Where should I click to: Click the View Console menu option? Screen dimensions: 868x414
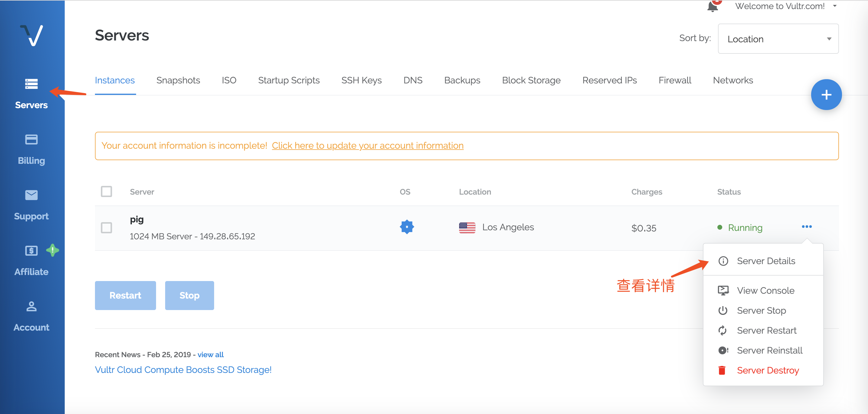click(765, 290)
